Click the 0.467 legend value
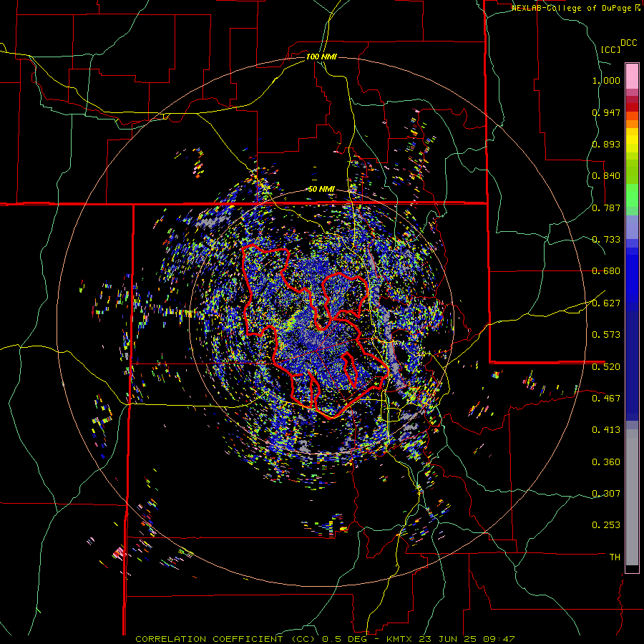The width and height of the screenshot is (644, 644). pyautogui.click(x=606, y=399)
